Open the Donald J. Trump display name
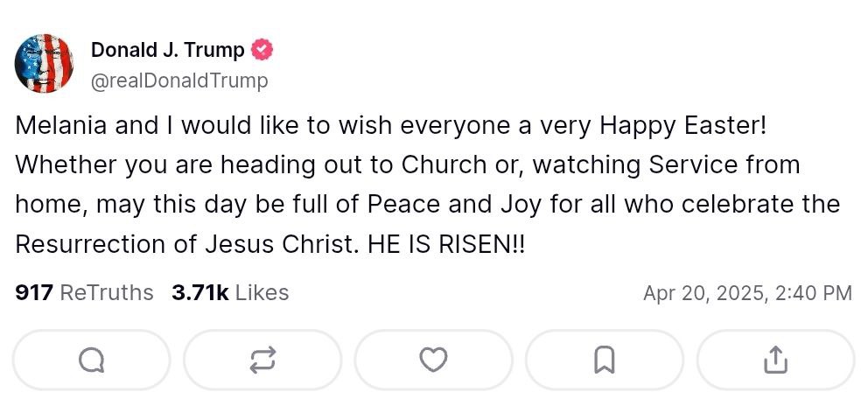Screen dimensions: 868x406 (x=167, y=50)
